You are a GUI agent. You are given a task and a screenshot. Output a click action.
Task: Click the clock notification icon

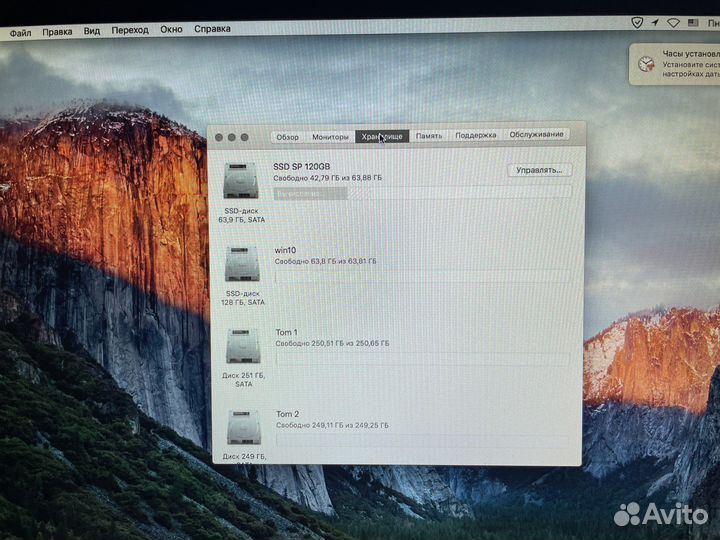tap(646, 64)
